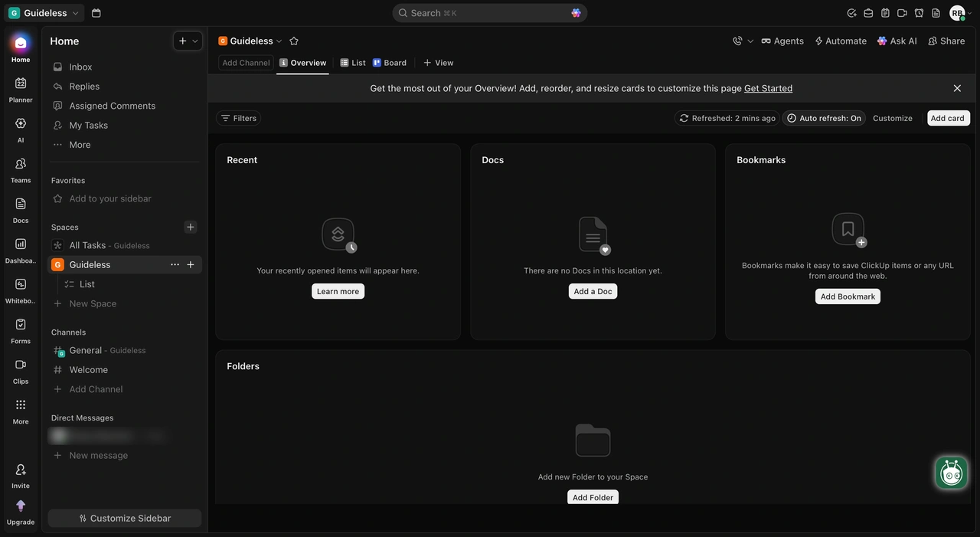Click Learn more in Recent card

[338, 291]
